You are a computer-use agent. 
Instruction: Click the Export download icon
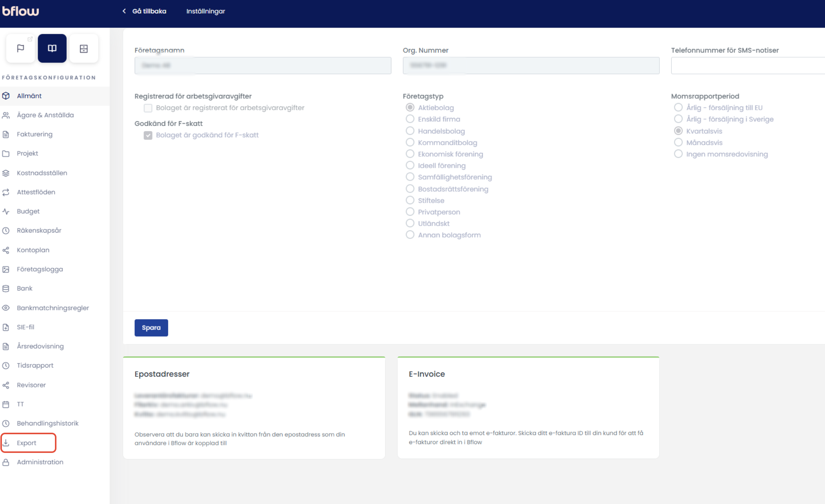[6, 443]
